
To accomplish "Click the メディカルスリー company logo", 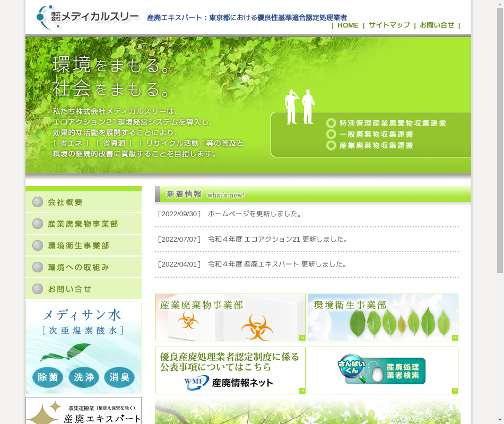I will tap(88, 17).
